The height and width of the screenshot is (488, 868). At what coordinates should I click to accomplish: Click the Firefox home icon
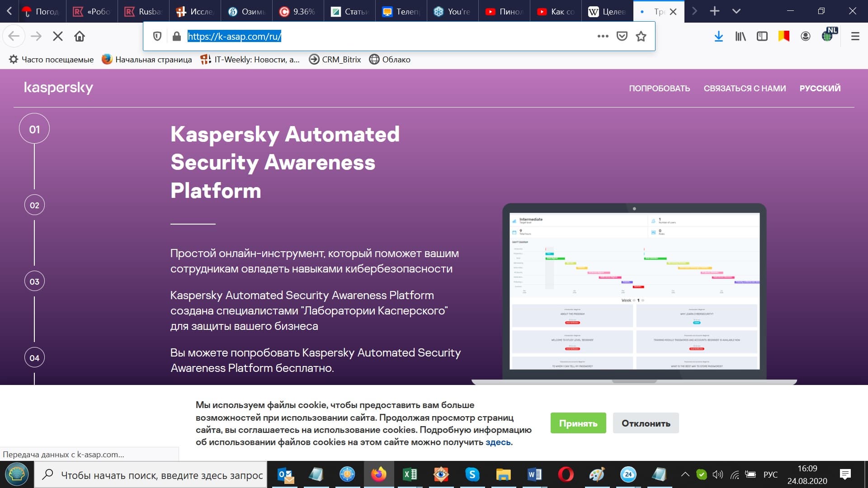coord(80,36)
